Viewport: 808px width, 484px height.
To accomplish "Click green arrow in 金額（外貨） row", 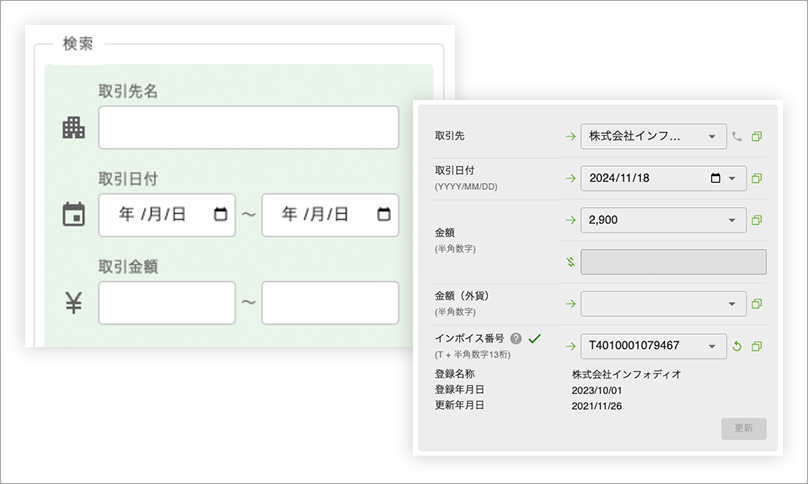I will click(570, 304).
